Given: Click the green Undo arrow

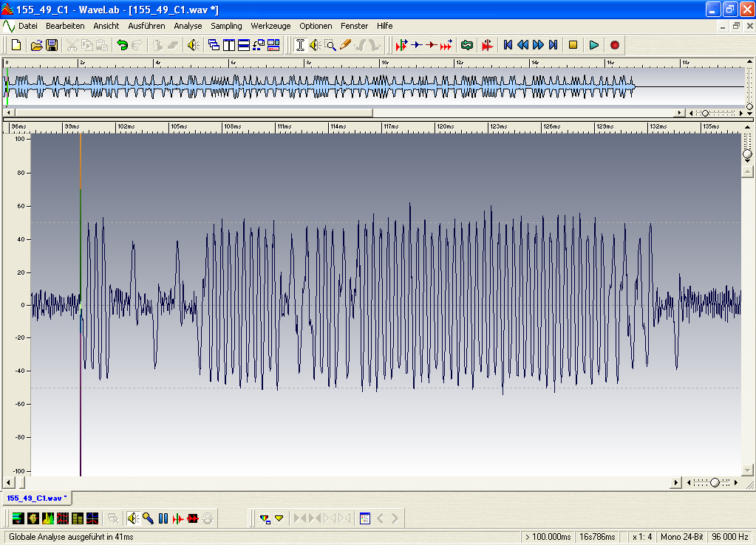Looking at the screenshot, I should pyautogui.click(x=122, y=45).
